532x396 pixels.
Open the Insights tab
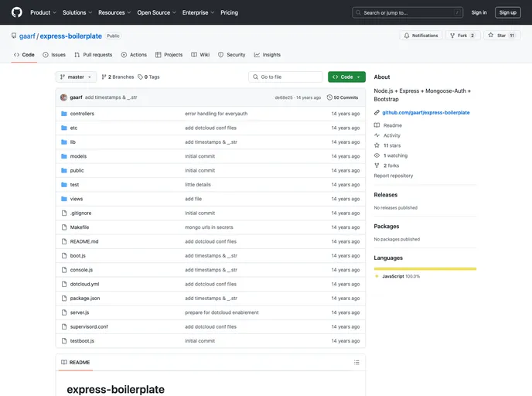(x=268, y=55)
